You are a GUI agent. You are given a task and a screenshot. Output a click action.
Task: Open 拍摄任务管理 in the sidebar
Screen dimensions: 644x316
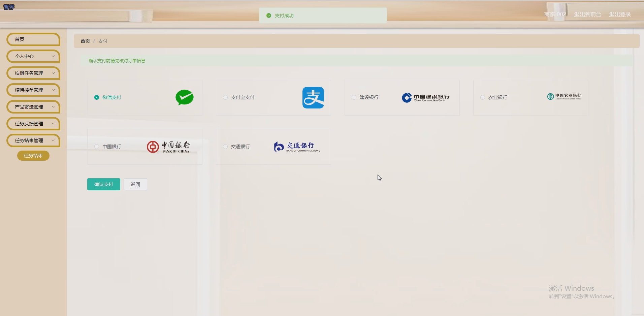[33, 73]
